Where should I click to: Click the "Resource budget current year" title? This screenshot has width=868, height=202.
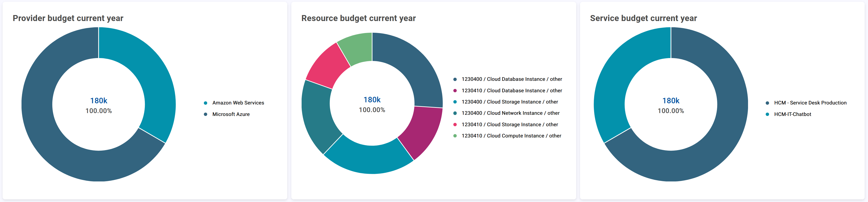point(358,18)
